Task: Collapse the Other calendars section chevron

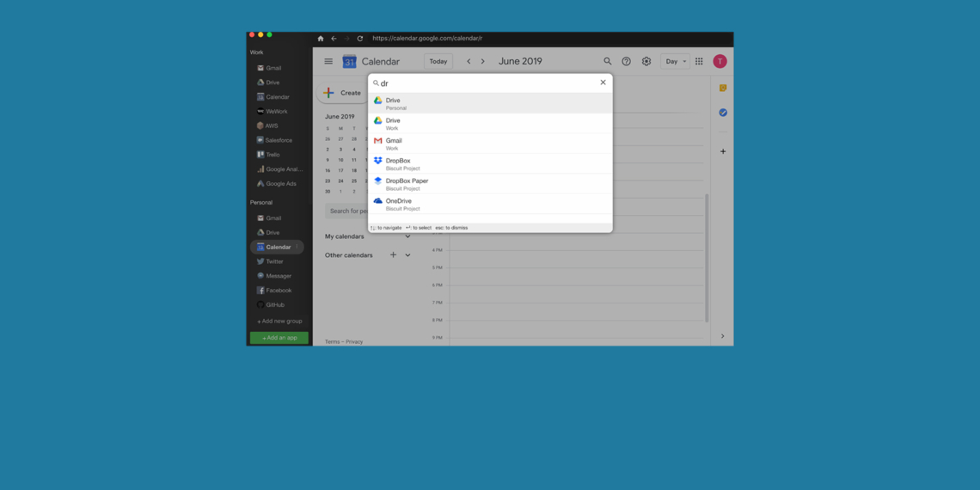Action: [407, 255]
